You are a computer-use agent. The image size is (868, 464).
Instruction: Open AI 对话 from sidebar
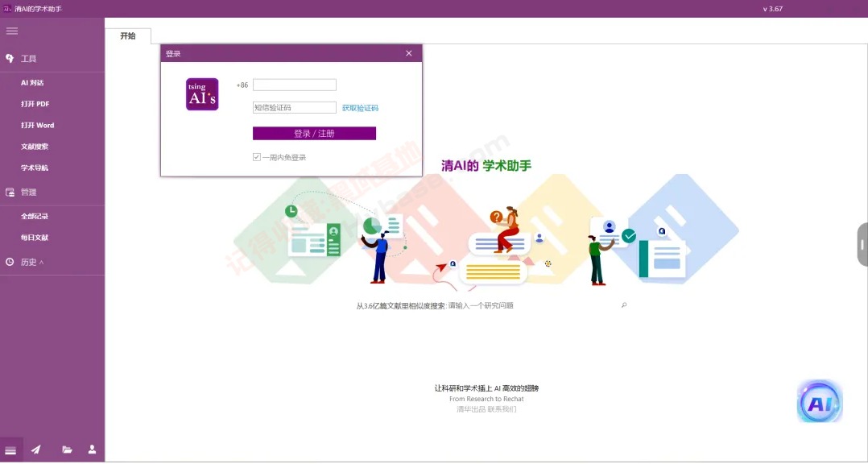[32, 83]
